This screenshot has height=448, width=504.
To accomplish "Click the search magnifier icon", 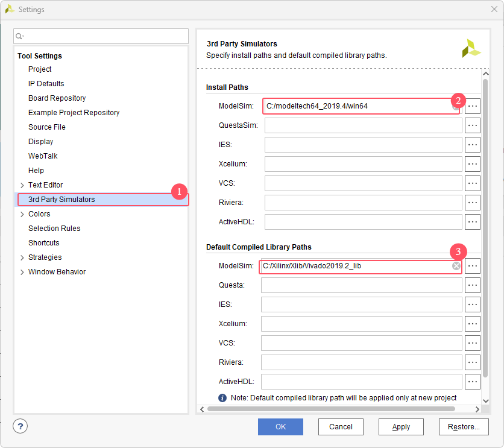I will coord(19,36).
